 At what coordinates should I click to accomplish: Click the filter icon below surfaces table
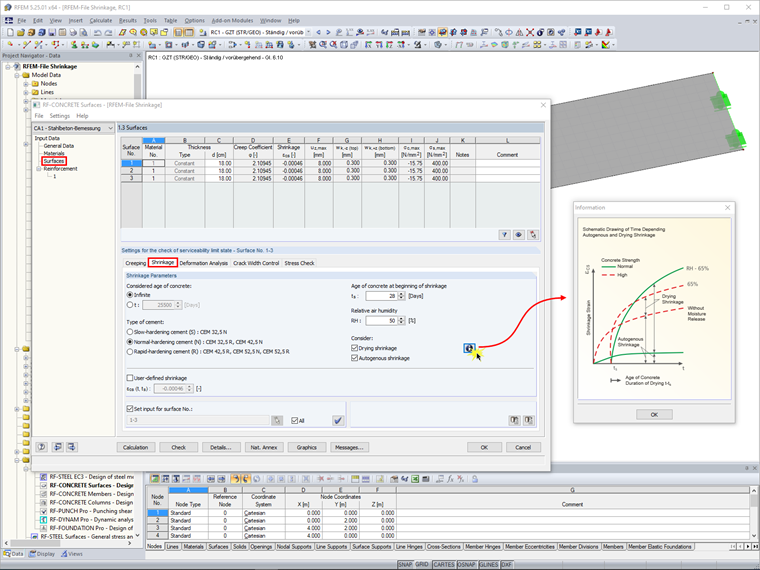[x=505, y=235]
